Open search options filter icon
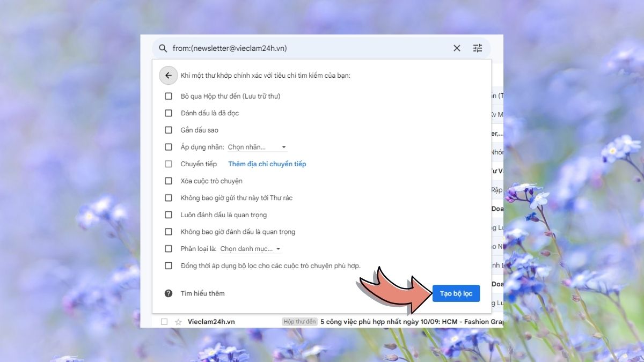Viewport: 644px width, 362px height. [x=478, y=48]
